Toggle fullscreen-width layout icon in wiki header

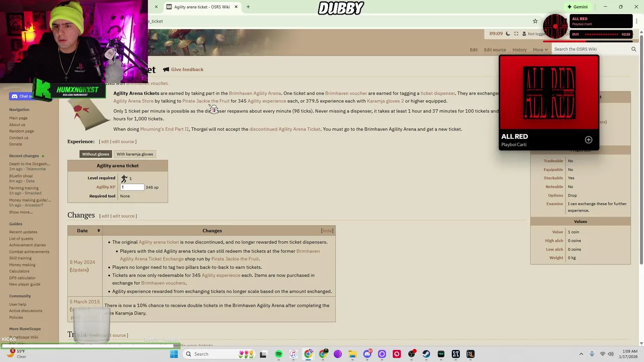pyautogui.click(x=517, y=34)
